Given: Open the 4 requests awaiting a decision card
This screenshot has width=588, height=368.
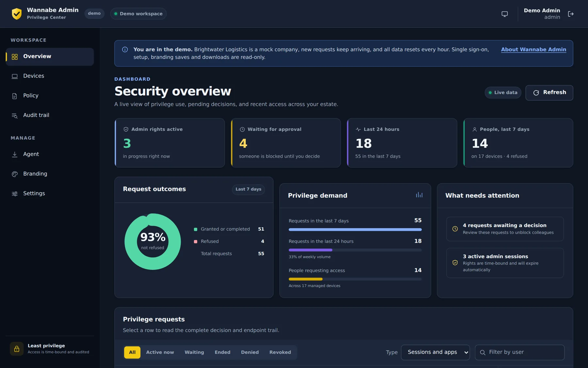Looking at the screenshot, I should pyautogui.click(x=505, y=229).
